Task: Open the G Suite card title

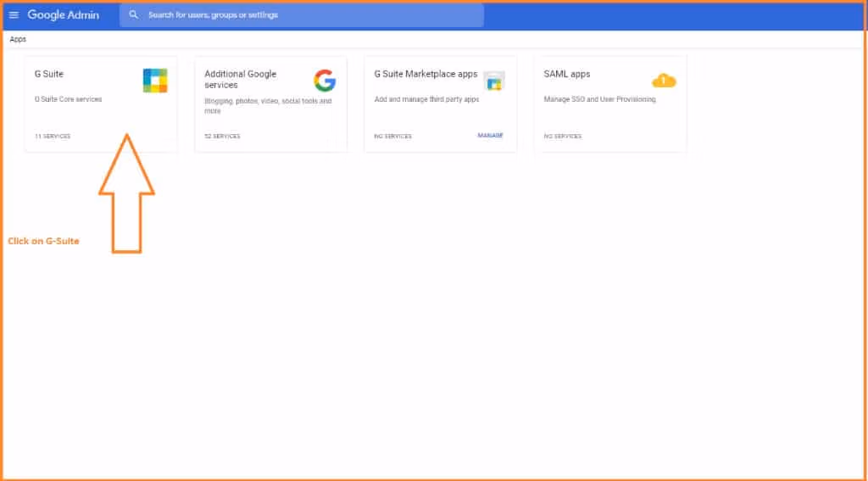Action: [49, 74]
